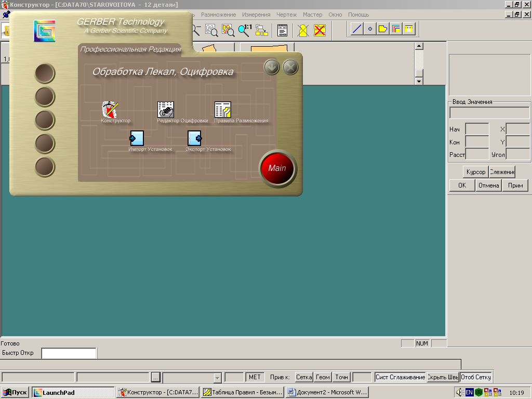Switch to Таблица Правил taskbar window
Viewport: 532px width, 399px height.
point(243,392)
